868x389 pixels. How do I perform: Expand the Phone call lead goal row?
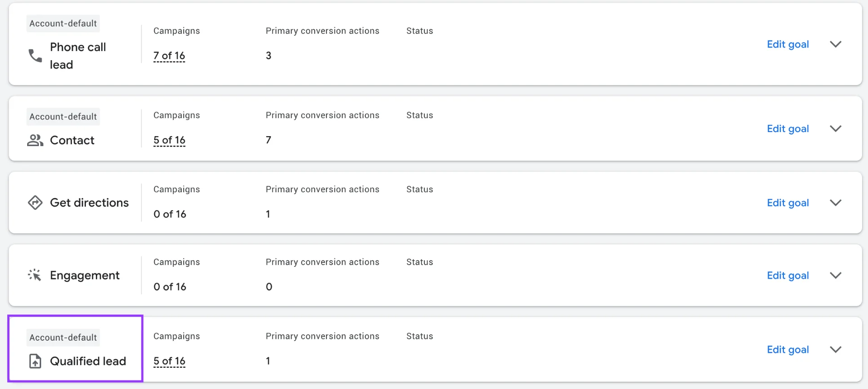point(836,44)
